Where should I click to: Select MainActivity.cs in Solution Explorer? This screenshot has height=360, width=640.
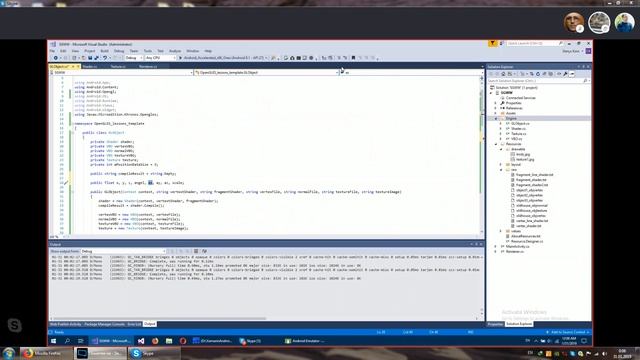click(517, 247)
